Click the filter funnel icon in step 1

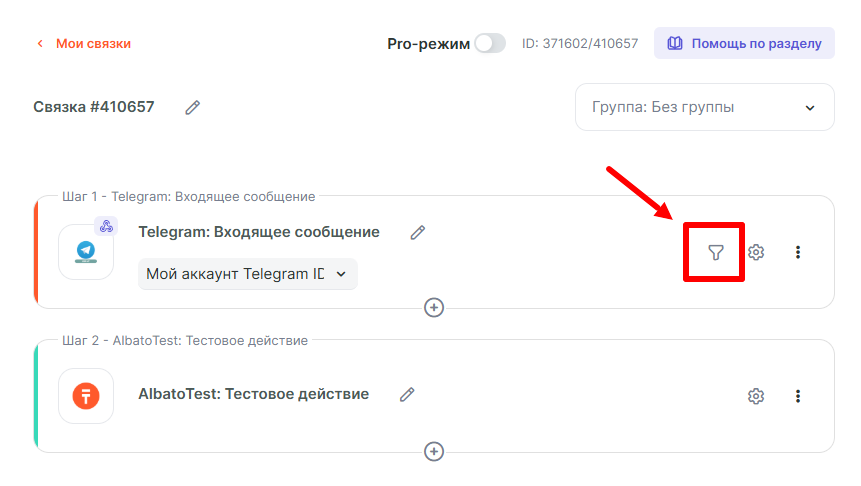click(x=715, y=252)
